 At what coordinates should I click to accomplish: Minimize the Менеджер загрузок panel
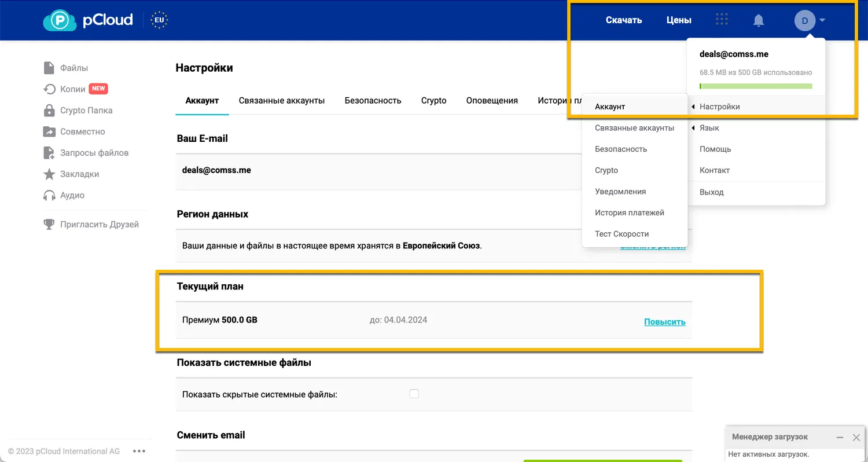pyautogui.click(x=840, y=438)
